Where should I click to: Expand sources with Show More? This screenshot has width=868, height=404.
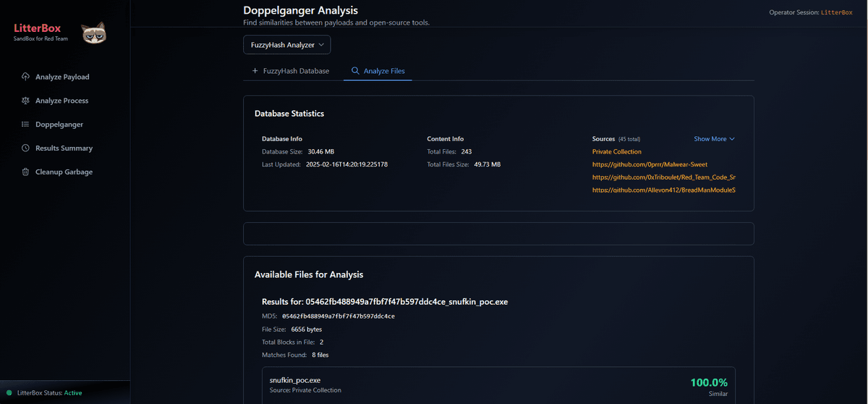714,139
